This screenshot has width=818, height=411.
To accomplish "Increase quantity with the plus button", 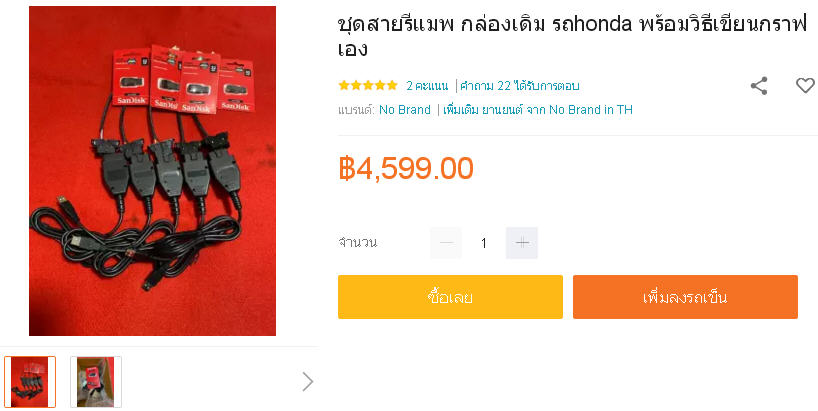I will point(522,243).
